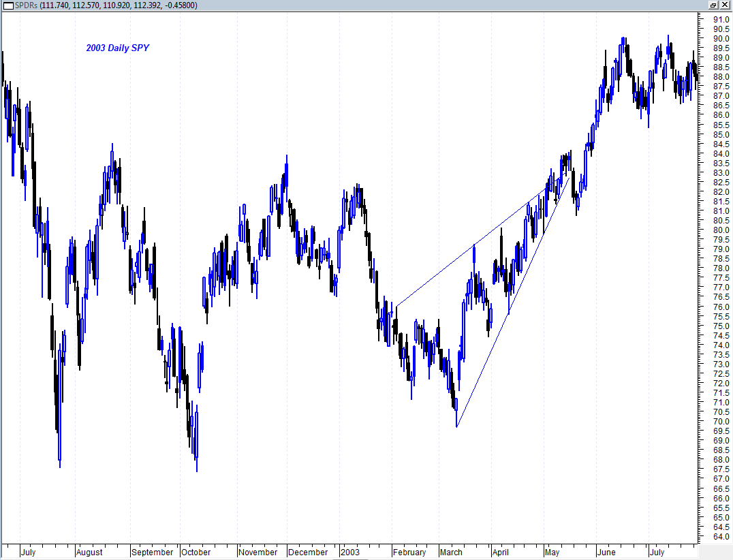Restore down the chart window
Screen dimensions: 733x560
click(713, 5)
